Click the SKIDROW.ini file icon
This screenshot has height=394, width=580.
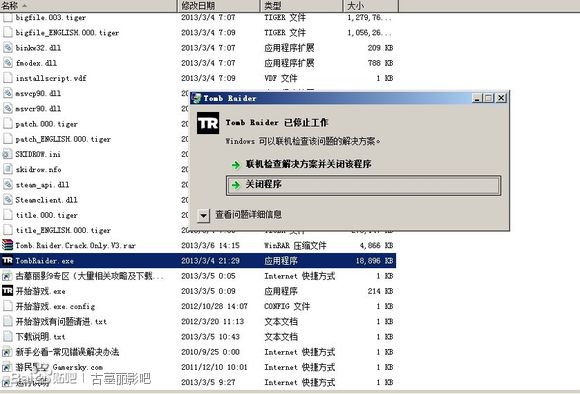pos(7,154)
